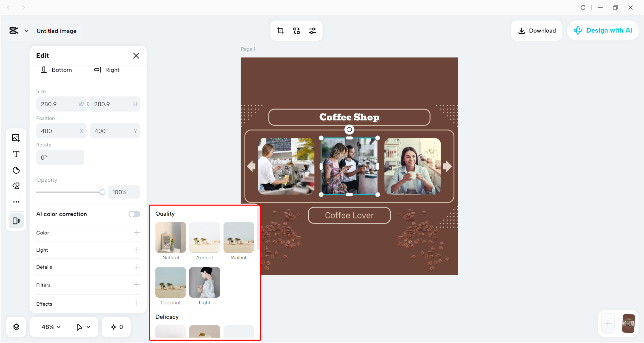Screen dimensions: 644x343
Task: Select the Add image tool in left sidebar
Action: tap(16, 138)
